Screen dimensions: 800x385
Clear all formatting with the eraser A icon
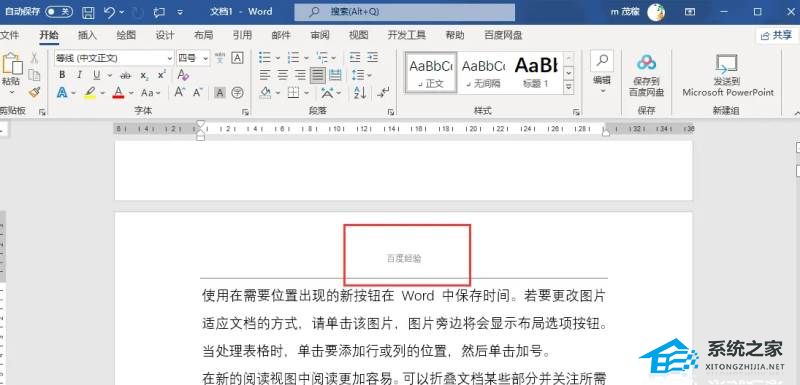pos(183,75)
